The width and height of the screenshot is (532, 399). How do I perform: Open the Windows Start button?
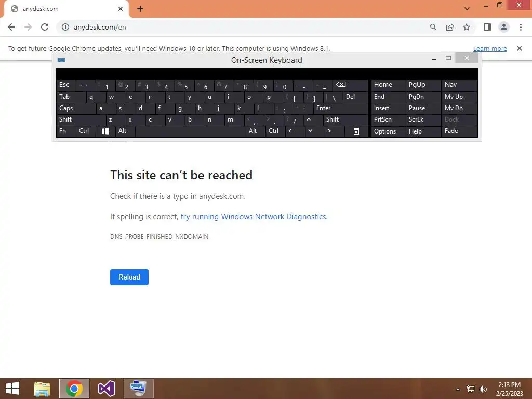click(x=12, y=389)
